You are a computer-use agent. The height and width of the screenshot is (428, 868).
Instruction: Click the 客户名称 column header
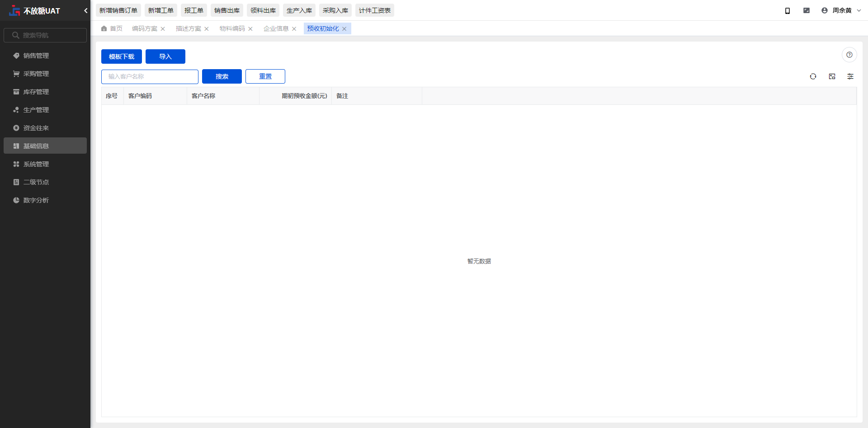[223, 96]
